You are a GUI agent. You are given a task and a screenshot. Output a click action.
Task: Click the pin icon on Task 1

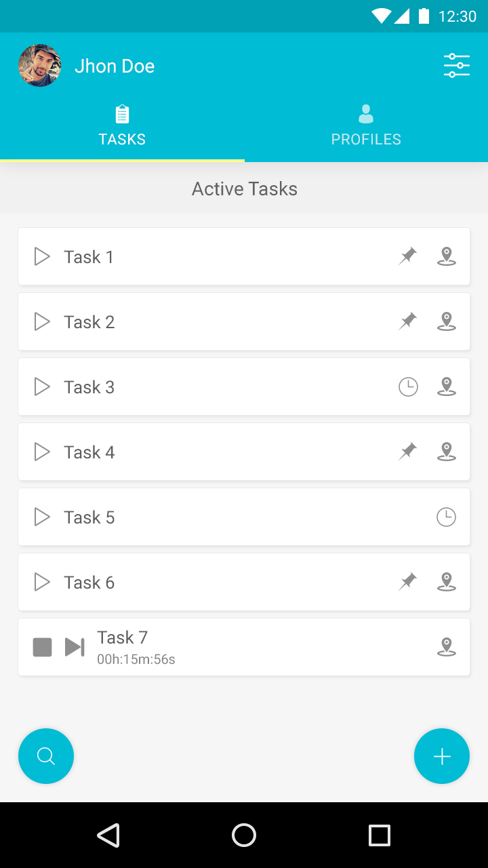[x=407, y=256]
